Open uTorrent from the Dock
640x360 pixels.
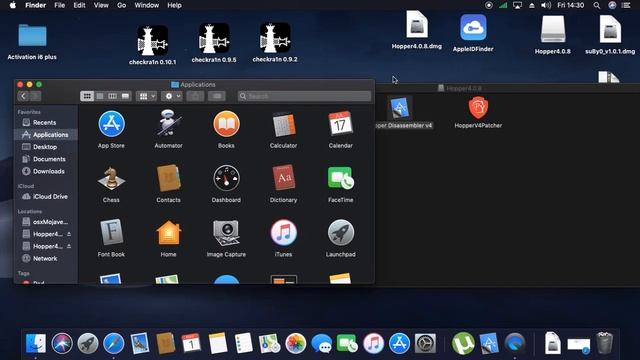[463, 343]
